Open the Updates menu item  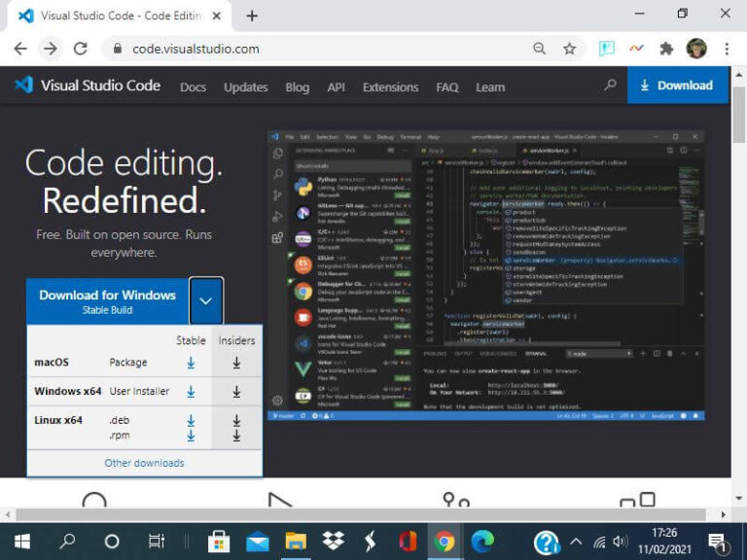pos(246,87)
